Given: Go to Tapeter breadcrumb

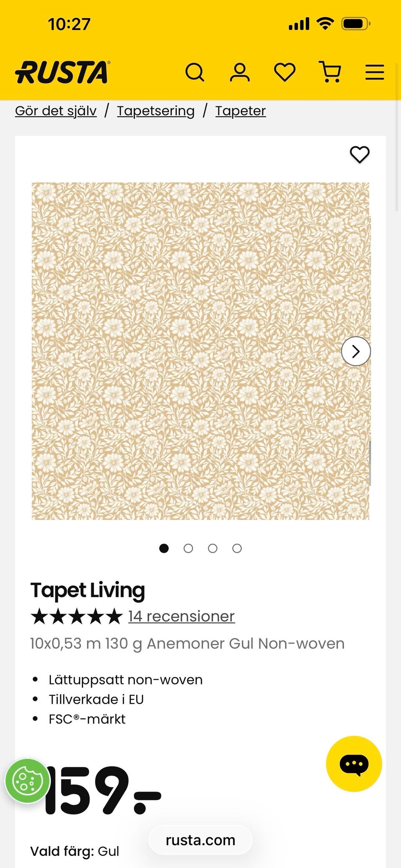Looking at the screenshot, I should pyautogui.click(x=241, y=111).
